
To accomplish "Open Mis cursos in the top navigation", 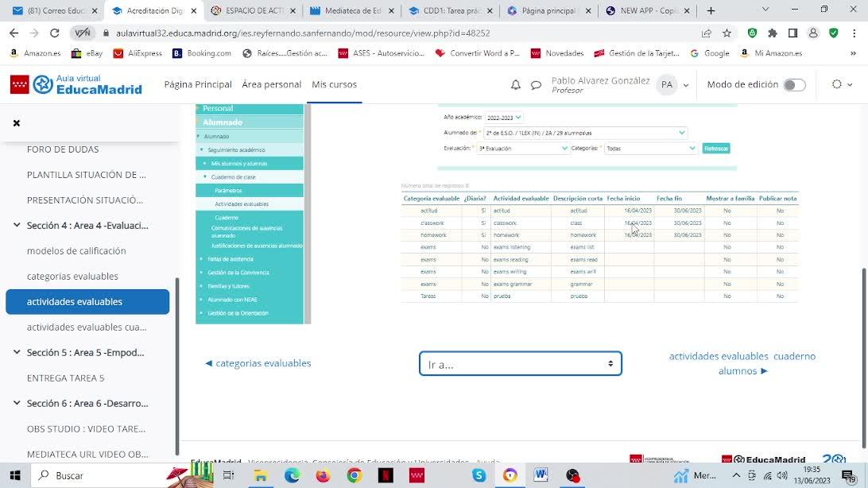I will point(334,85).
